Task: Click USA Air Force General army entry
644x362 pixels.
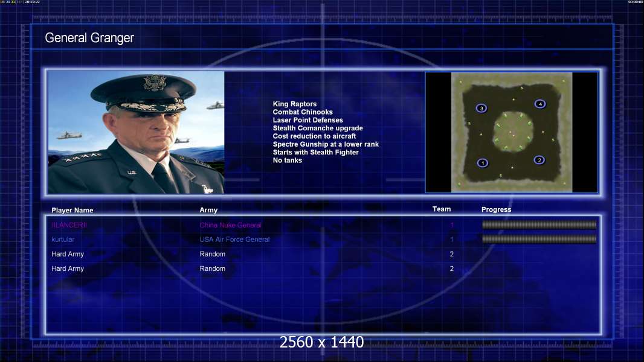Action: coord(234,240)
